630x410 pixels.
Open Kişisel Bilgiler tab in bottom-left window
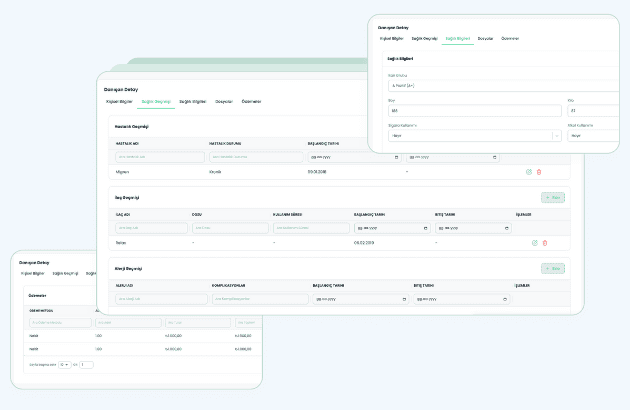point(33,272)
